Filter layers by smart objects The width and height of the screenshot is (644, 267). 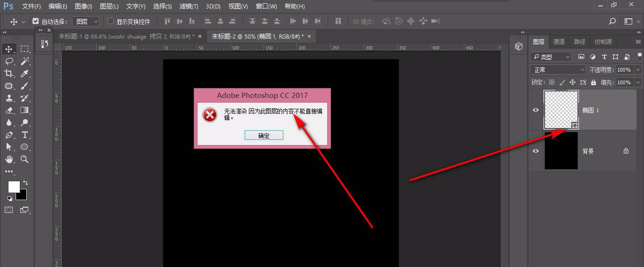pos(627,57)
